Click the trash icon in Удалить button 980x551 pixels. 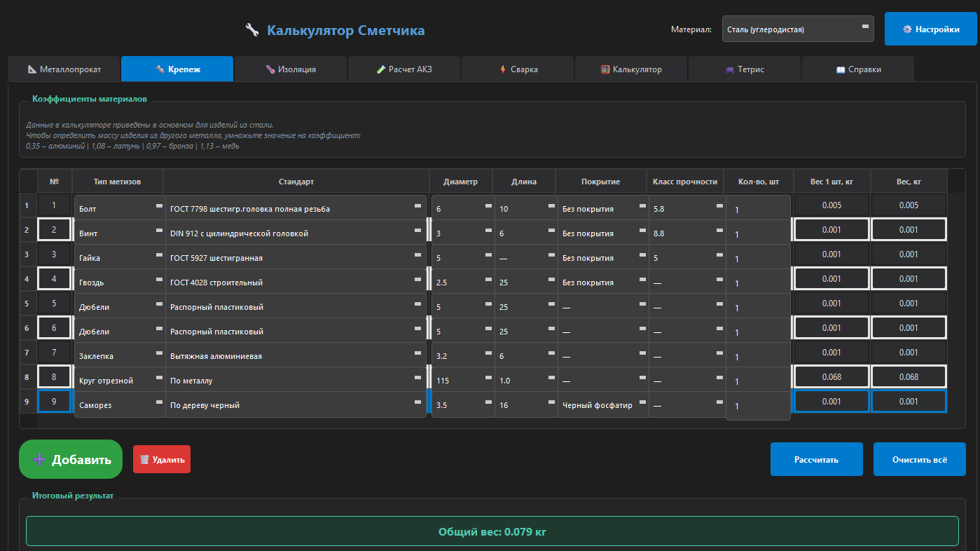[x=144, y=460]
